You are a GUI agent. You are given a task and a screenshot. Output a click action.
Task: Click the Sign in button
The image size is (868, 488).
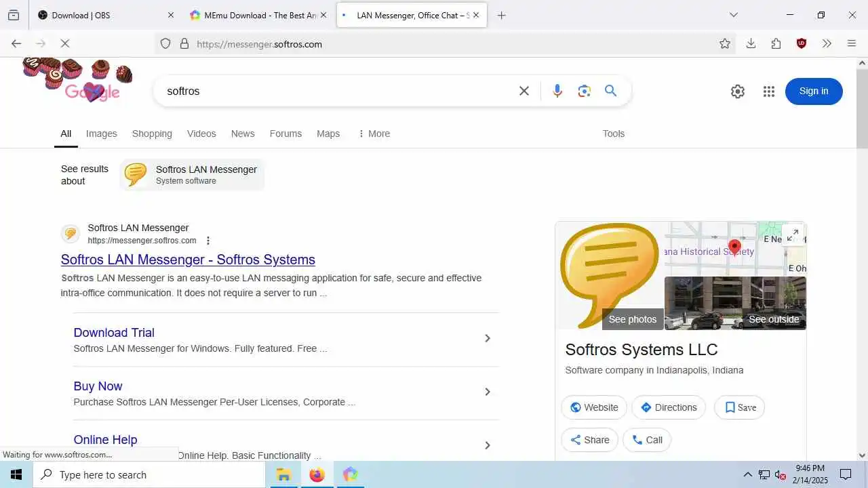[x=814, y=91]
